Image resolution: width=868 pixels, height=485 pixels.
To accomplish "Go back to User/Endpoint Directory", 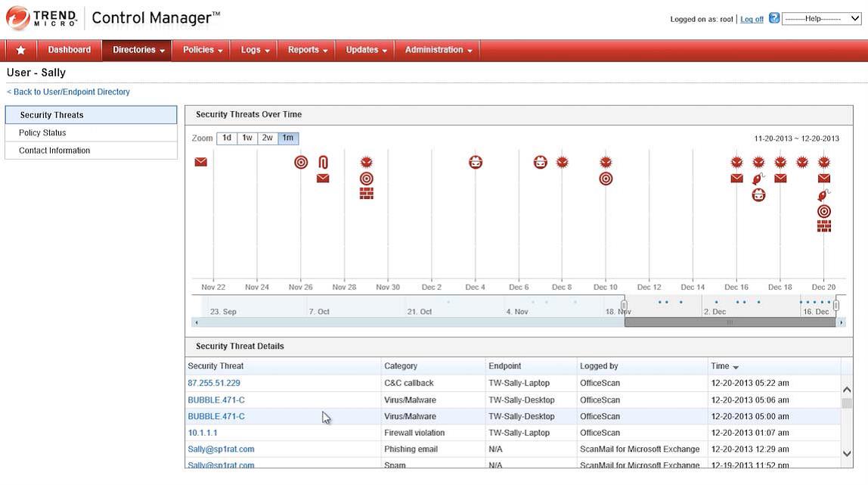I will pos(68,92).
